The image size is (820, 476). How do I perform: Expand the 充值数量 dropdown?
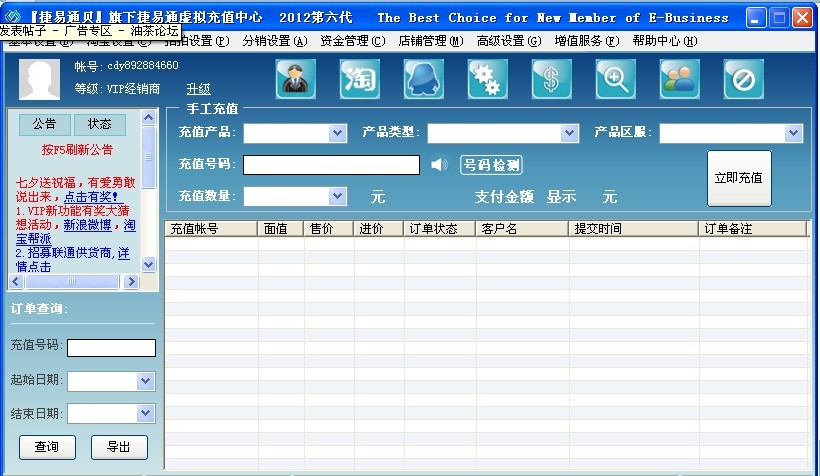coord(338,197)
